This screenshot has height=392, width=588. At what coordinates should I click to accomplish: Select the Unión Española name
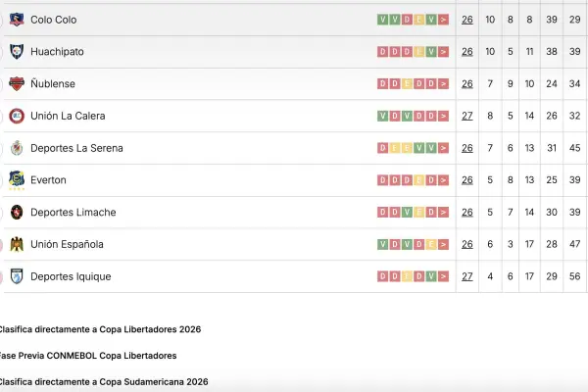67,244
